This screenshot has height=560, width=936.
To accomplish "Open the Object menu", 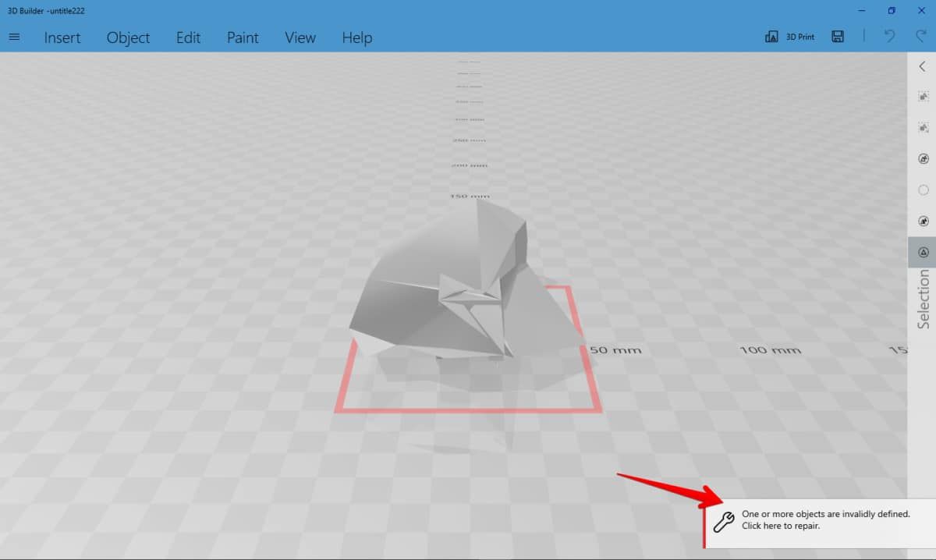I will click(x=128, y=37).
